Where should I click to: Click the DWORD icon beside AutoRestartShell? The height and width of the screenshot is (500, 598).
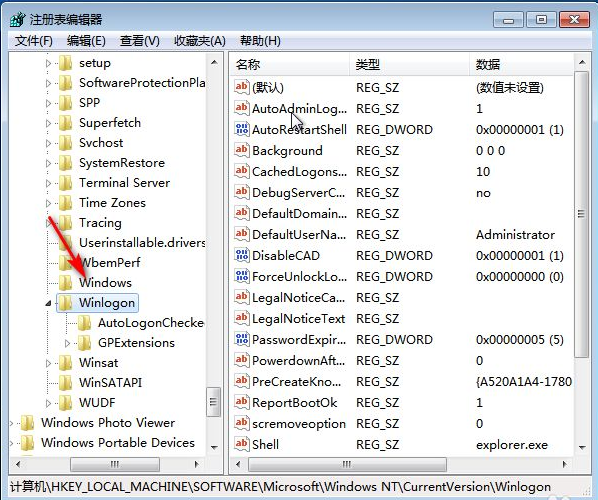[x=242, y=129]
